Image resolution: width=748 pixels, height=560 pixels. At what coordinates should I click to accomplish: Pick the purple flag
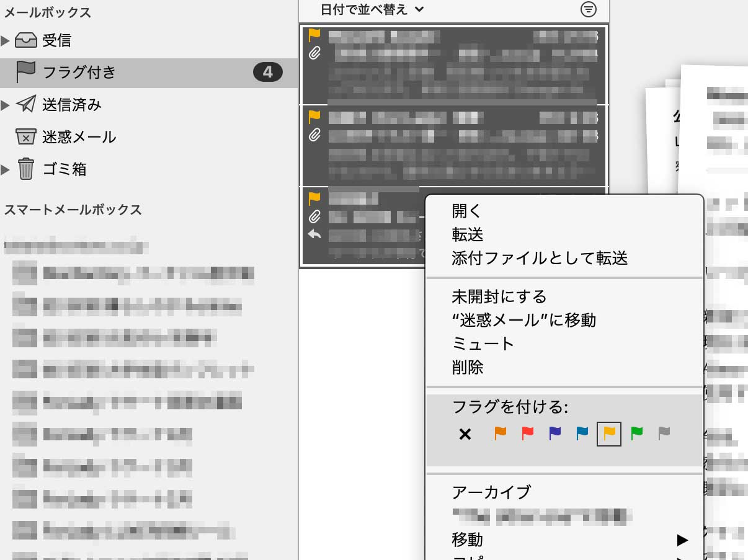point(554,433)
